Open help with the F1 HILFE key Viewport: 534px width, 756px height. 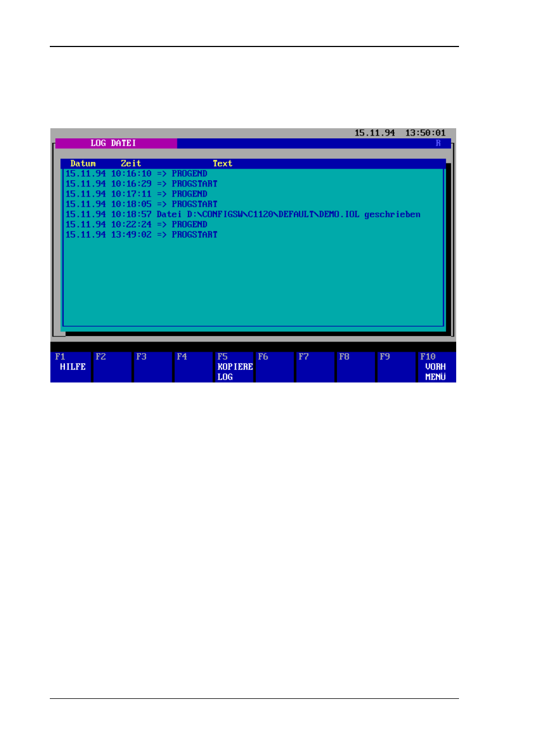click(x=71, y=367)
